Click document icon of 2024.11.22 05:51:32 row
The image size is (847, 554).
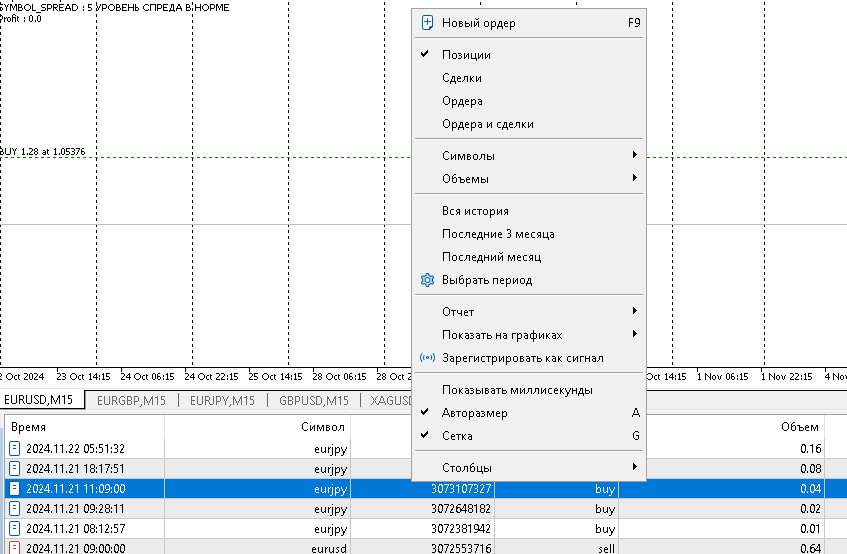[x=15, y=449]
